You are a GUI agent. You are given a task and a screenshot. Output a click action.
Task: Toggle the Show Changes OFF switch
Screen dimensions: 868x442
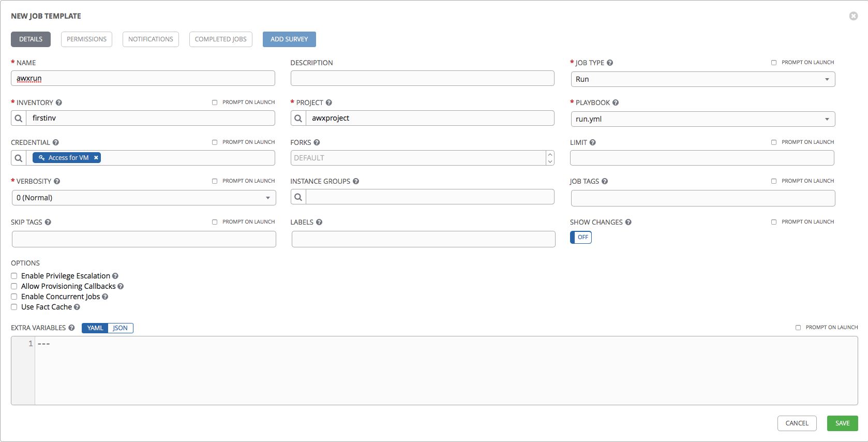[x=581, y=237]
